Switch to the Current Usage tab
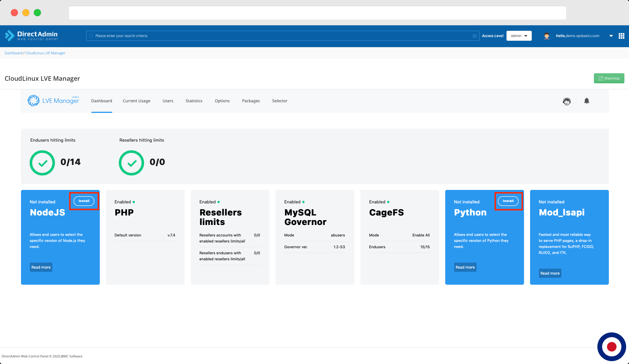The image size is (629, 364). [136, 101]
